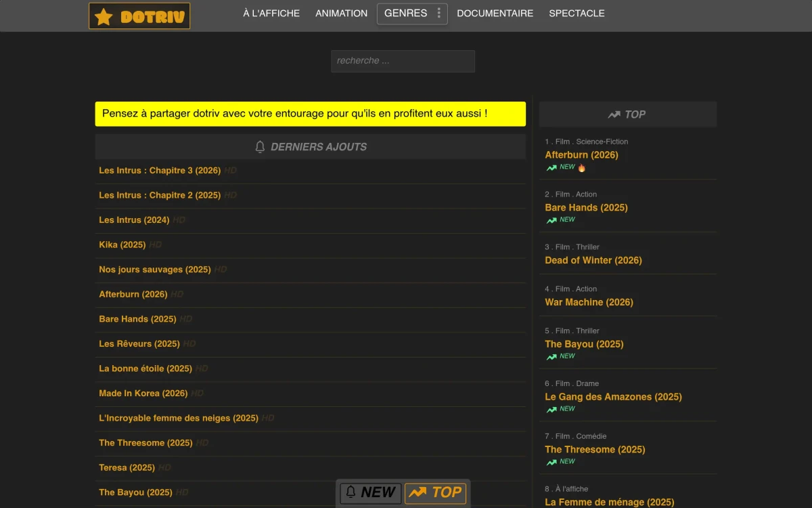Open The Bayou (2025) in latest additions list
812x508 pixels.
click(135, 492)
